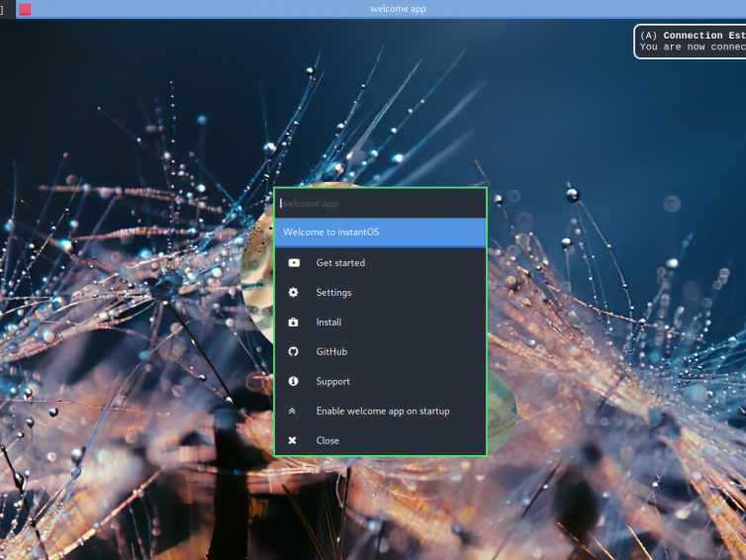Focus the welcome app search field
This screenshot has width=746, height=560.
[380, 204]
